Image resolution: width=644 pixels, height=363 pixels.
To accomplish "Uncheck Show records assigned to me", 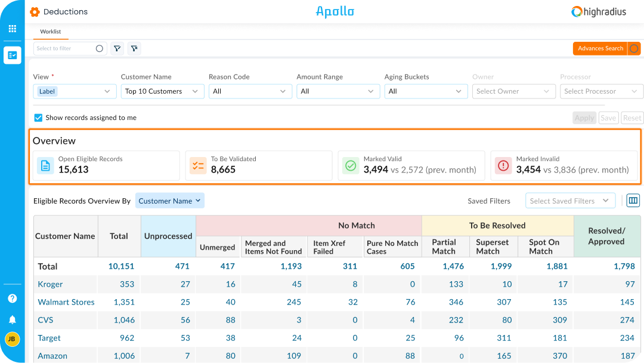I will pyautogui.click(x=38, y=118).
